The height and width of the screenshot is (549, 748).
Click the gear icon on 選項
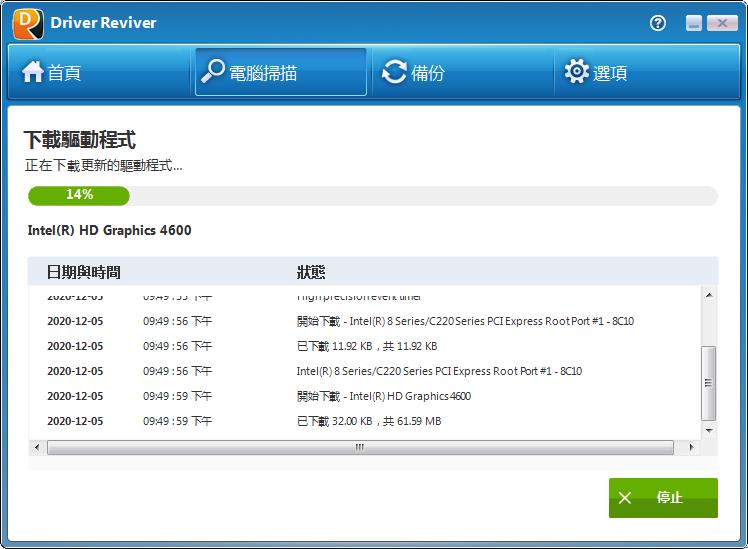point(576,72)
